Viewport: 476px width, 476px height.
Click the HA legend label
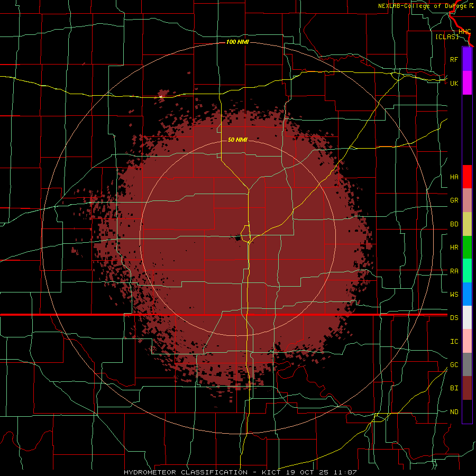454,177
